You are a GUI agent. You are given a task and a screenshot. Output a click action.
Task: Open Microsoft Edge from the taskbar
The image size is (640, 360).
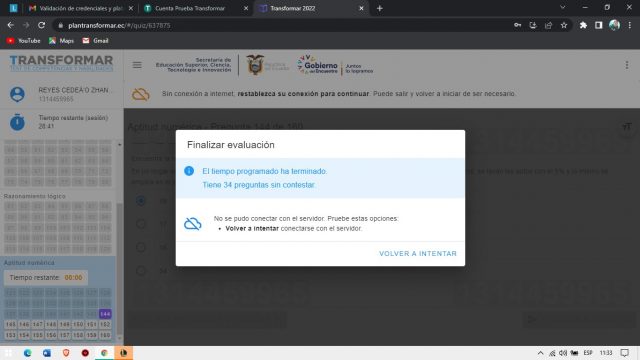(27, 353)
